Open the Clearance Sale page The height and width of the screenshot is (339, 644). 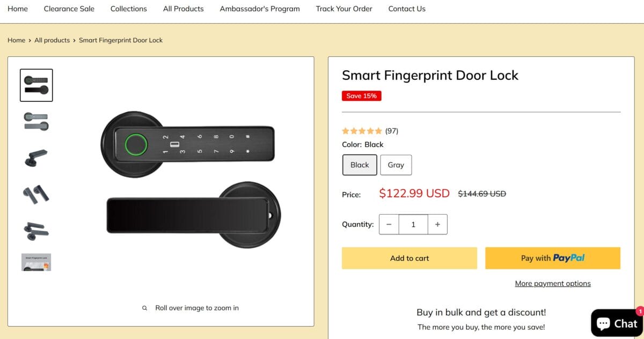[69, 9]
